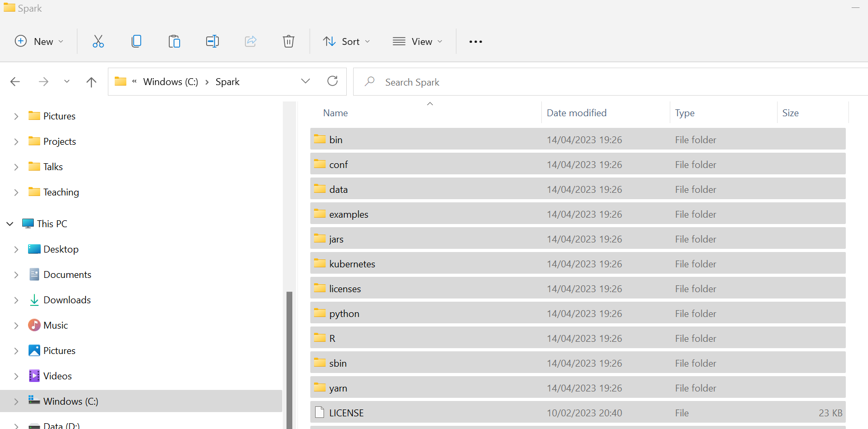Expand the Teaching folder in sidebar

click(x=16, y=192)
